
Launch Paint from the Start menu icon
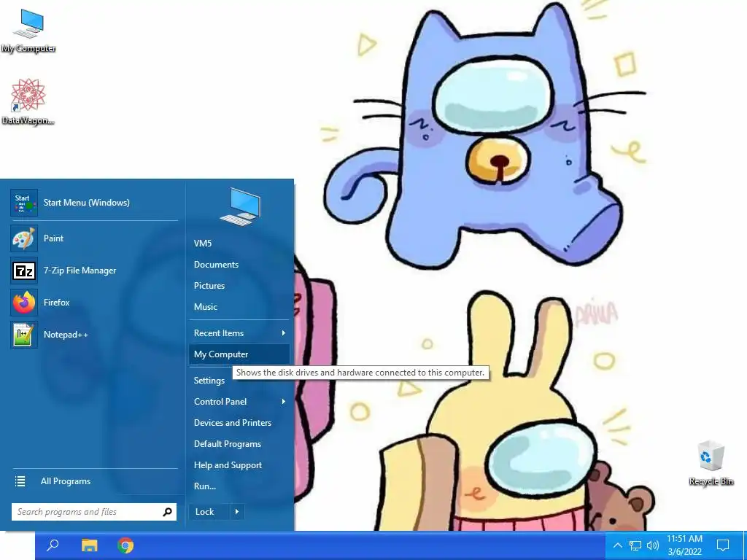[24, 238]
